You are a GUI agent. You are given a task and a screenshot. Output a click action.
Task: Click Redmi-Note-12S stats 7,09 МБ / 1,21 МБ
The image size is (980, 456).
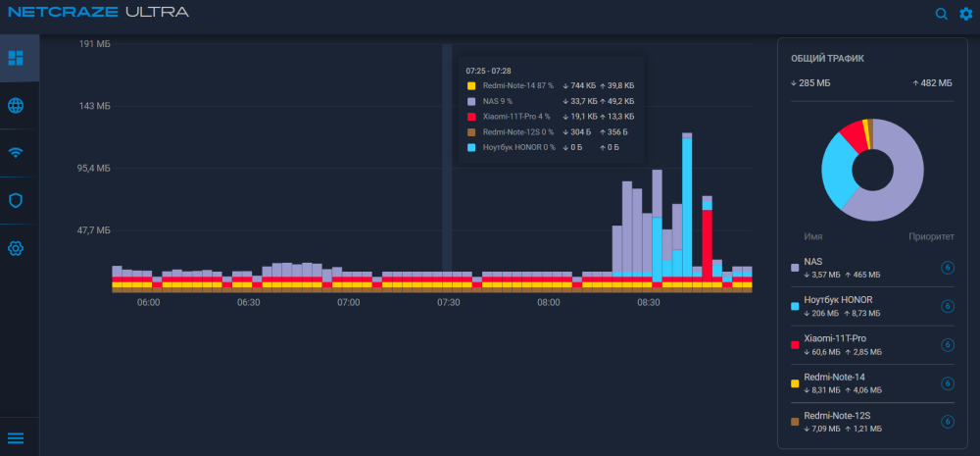pos(843,430)
